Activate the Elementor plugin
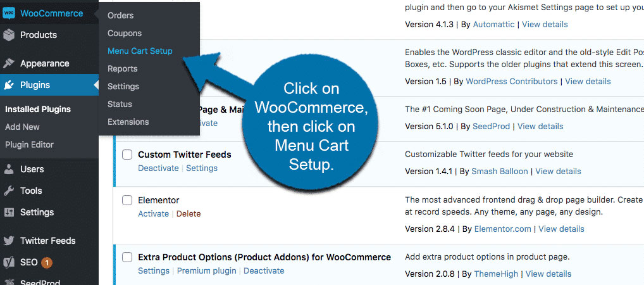 pos(153,214)
